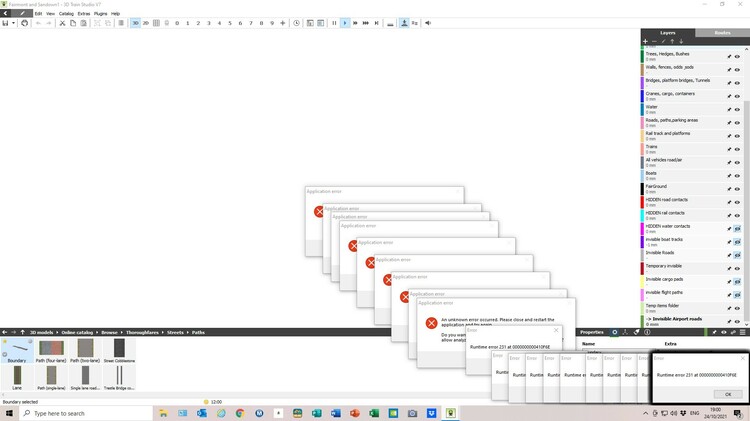This screenshot has height=421, width=750.
Task: Click the triple-speed fast forward button
Action: pos(366,23)
